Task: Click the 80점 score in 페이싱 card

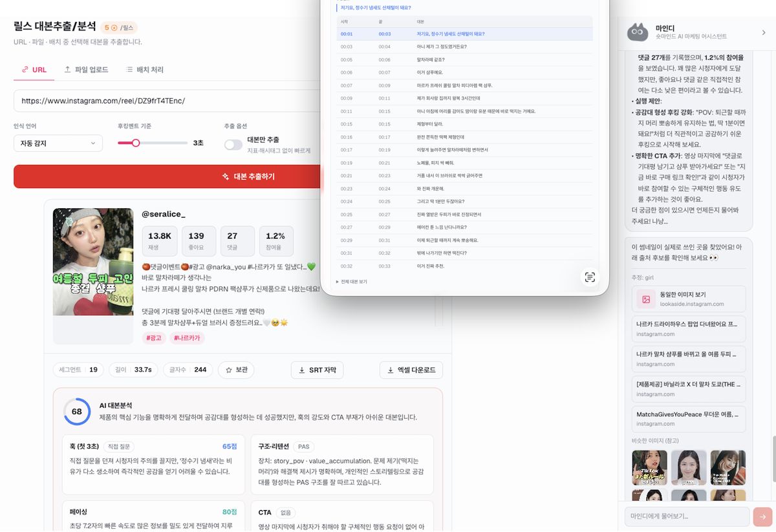Action: (229, 512)
